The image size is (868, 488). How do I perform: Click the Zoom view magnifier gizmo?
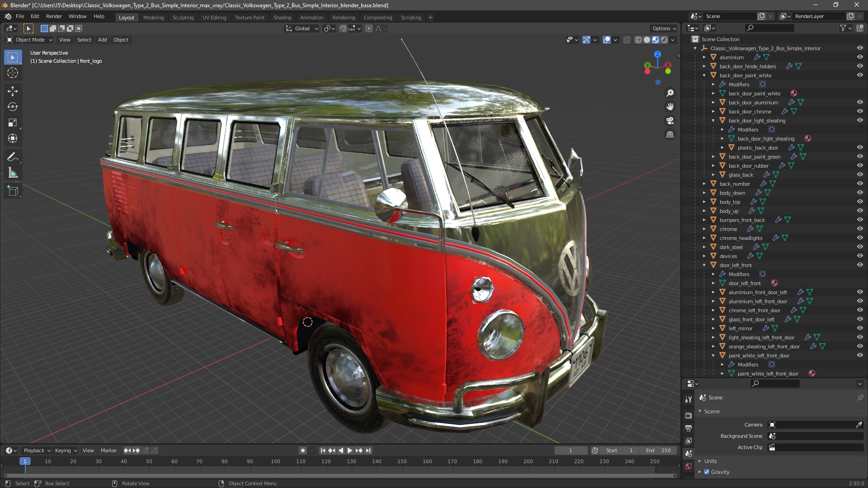click(x=670, y=93)
